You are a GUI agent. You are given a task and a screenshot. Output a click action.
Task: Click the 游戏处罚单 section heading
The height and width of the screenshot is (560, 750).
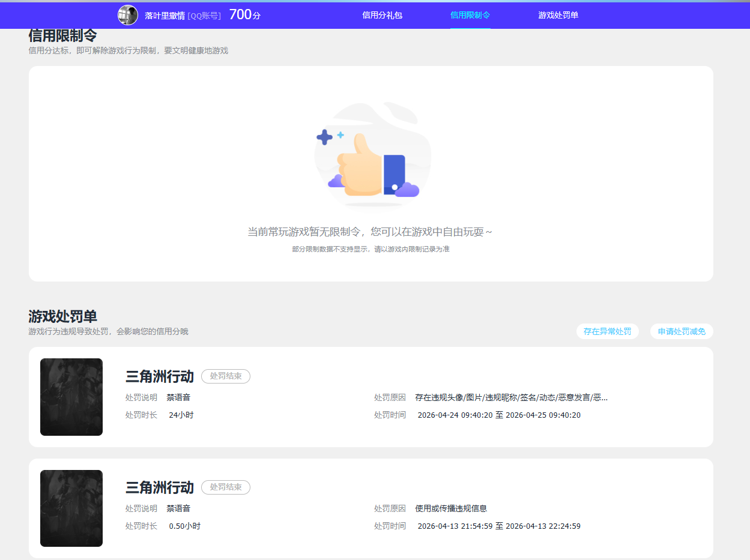click(62, 316)
